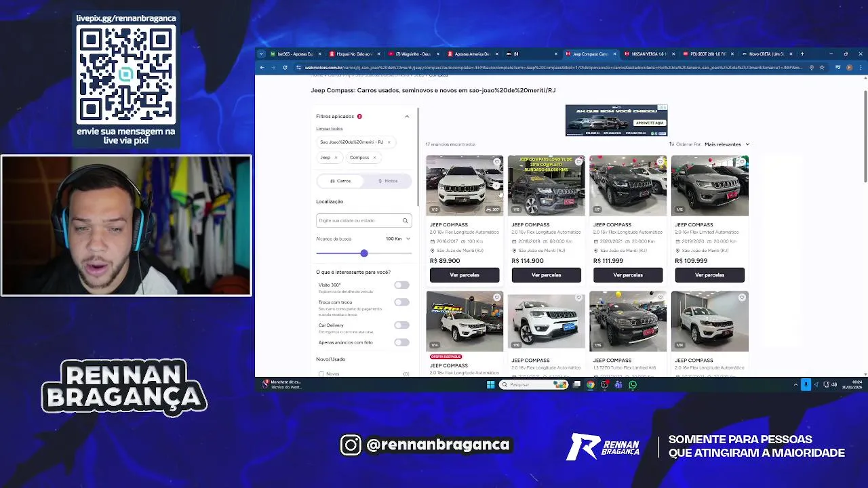Click Ver parcelas for R$ 109.999 car
This screenshot has height=488, width=868.
tap(709, 274)
